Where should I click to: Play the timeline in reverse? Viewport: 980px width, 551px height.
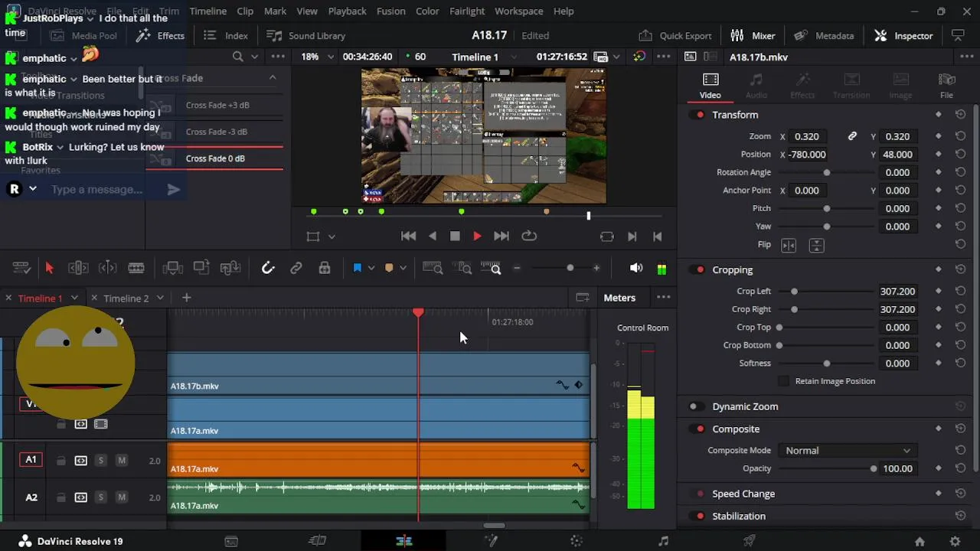click(x=433, y=236)
